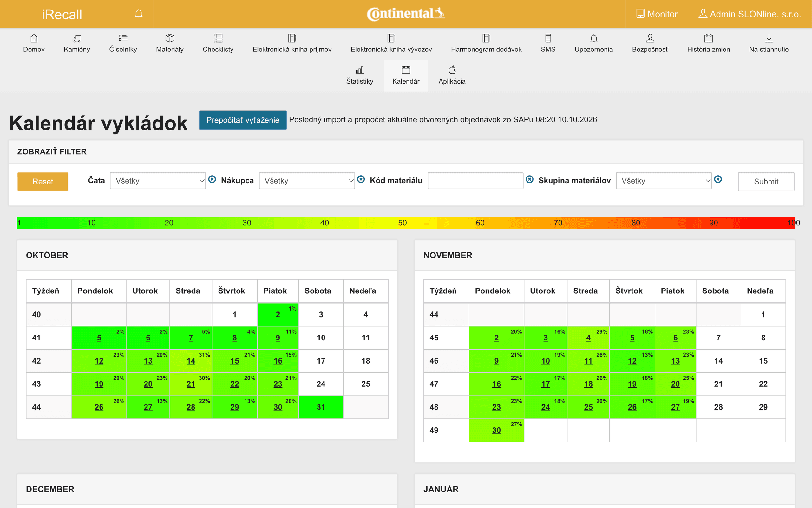Open the notification bell in the header
812x508 pixels.
click(139, 14)
